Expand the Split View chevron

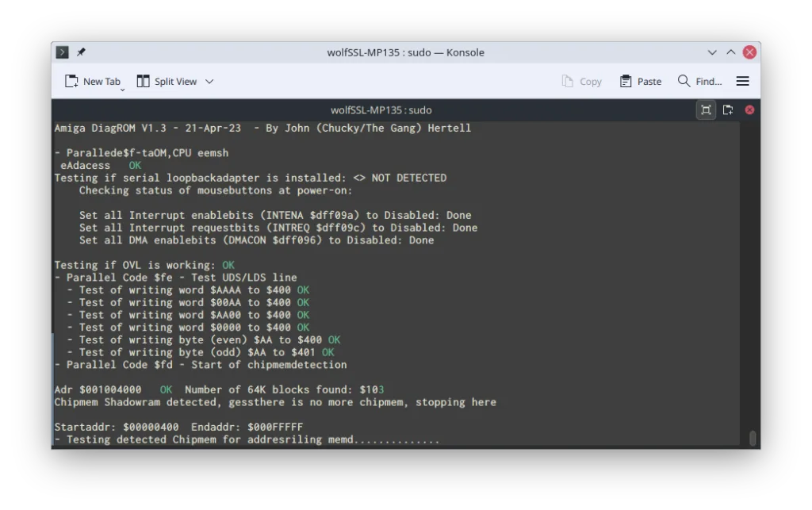pyautogui.click(x=209, y=81)
